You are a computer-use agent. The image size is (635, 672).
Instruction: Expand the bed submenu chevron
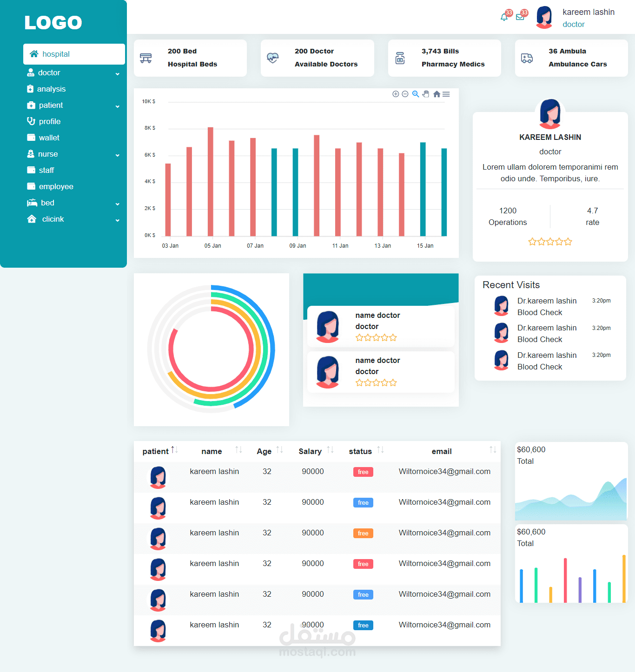click(118, 204)
